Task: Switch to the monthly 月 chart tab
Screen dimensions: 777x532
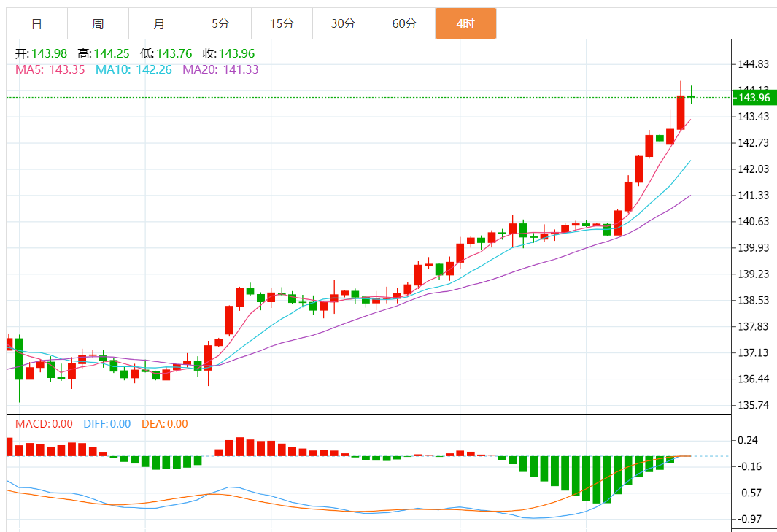Action: pyautogui.click(x=159, y=23)
